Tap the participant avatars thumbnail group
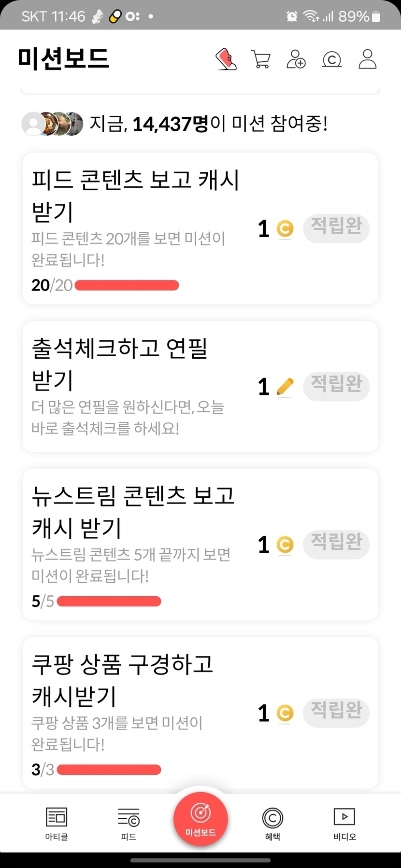Image resolution: width=401 pixels, height=868 pixels. [x=53, y=124]
